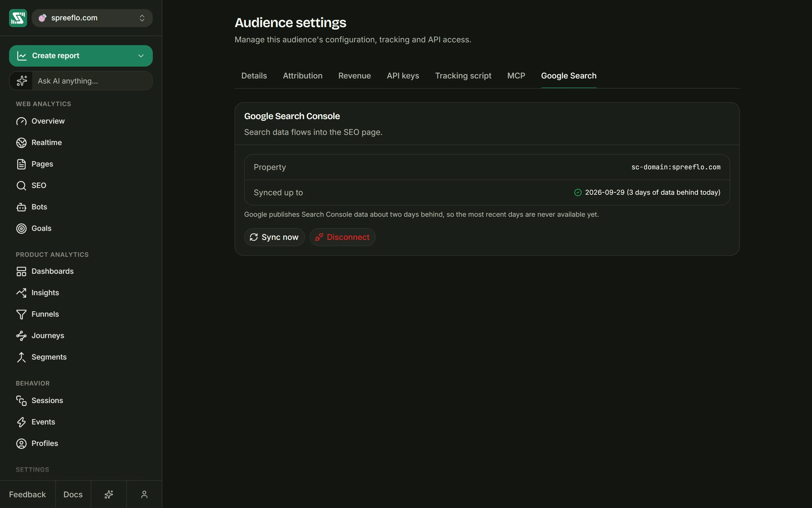Click the sc-domain:spreeflo.com property value
Screen dimensions: 812x508
676,167
